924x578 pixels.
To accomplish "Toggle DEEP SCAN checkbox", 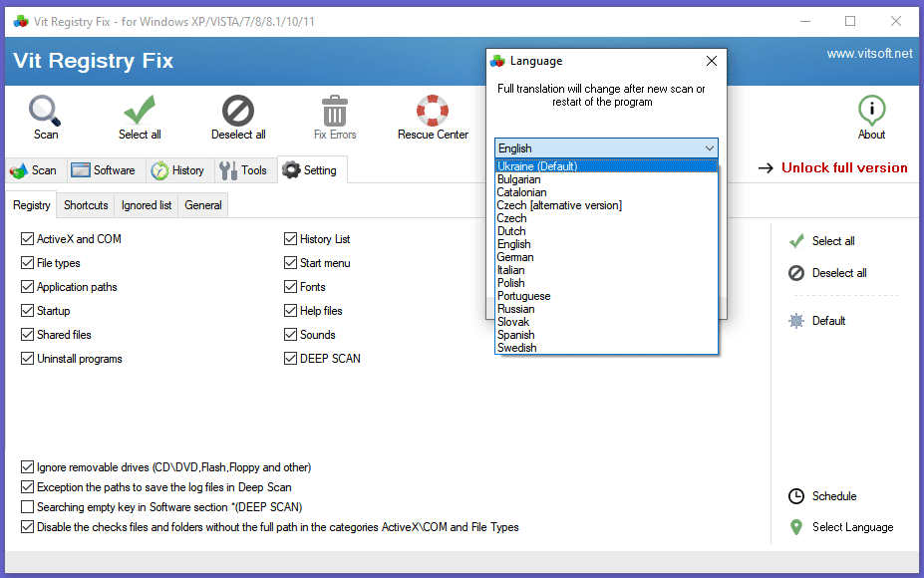I will point(290,358).
